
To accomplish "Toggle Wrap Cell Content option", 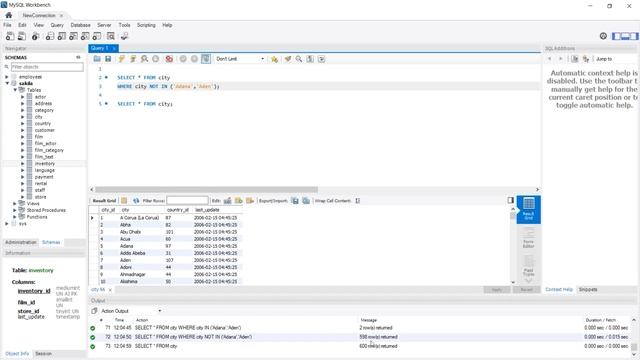I will click(x=358, y=201).
